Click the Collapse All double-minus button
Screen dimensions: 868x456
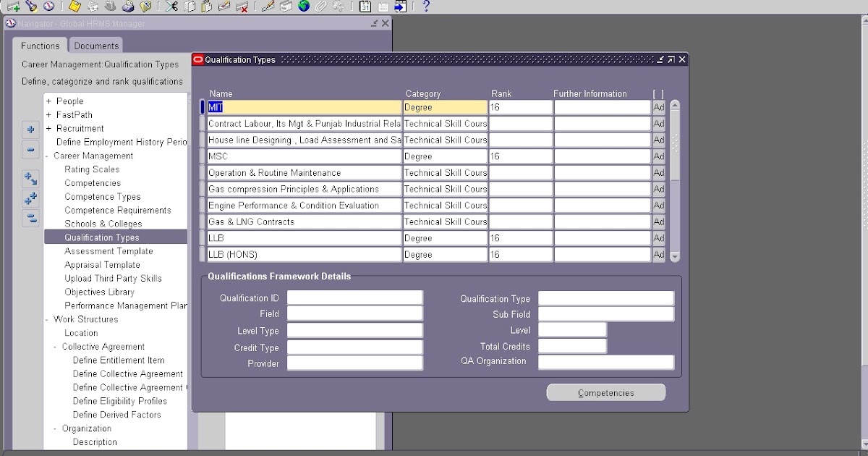click(x=30, y=218)
